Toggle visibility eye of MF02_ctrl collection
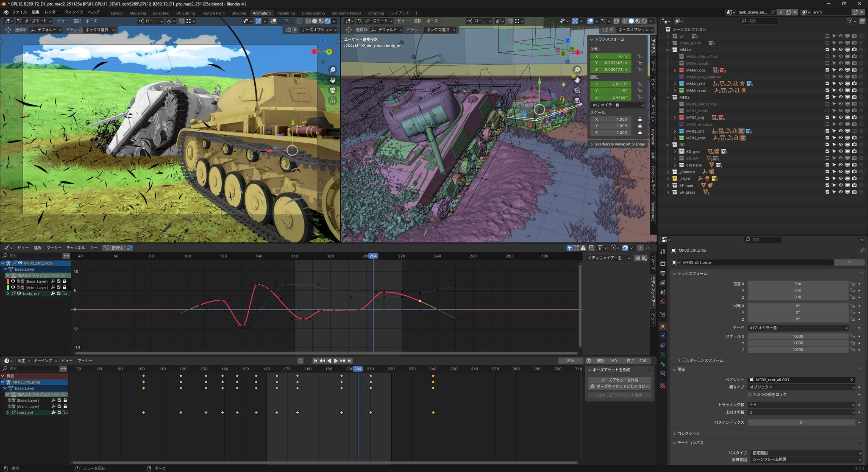868x472 pixels. point(840,131)
